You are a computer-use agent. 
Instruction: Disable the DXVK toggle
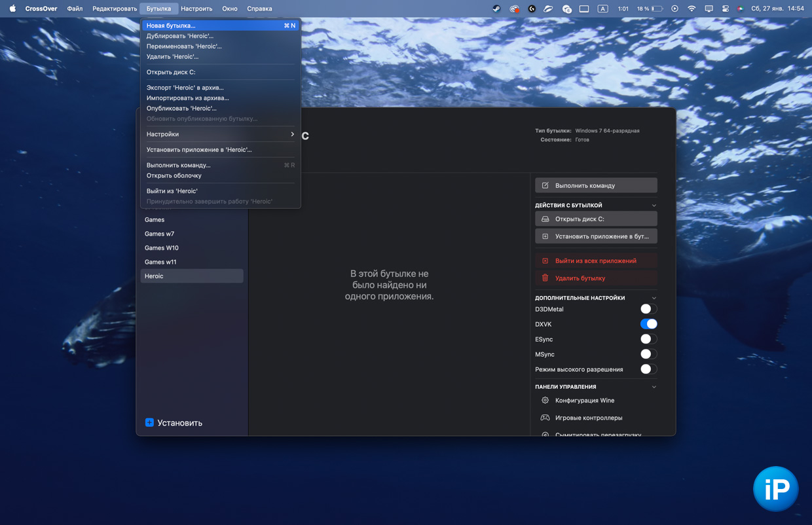(648, 324)
